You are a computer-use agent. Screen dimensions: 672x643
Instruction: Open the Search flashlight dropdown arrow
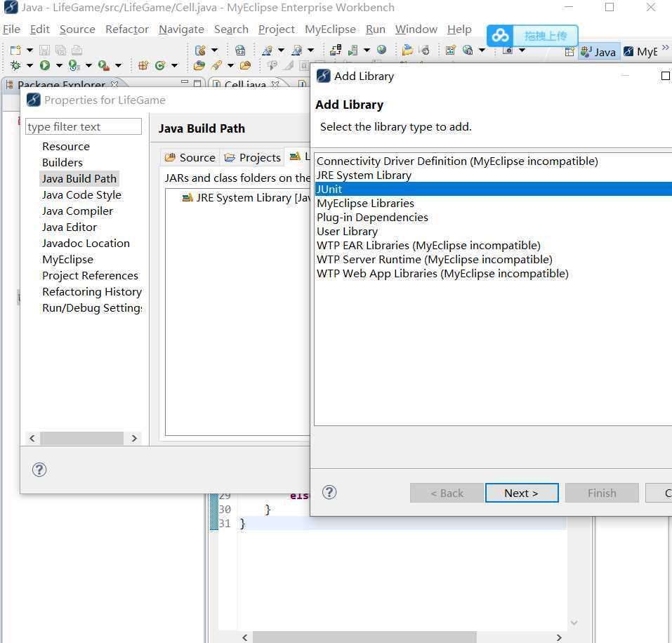coord(230,65)
